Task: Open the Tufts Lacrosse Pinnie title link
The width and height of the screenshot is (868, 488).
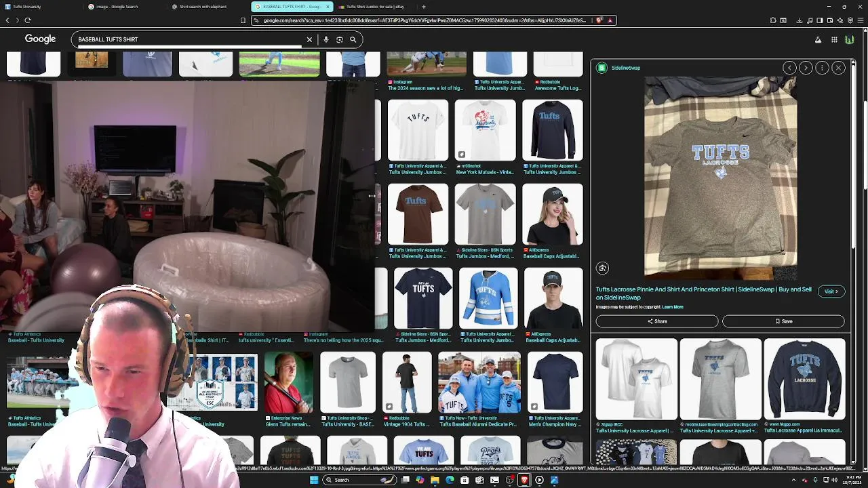Action: pyautogui.click(x=703, y=293)
